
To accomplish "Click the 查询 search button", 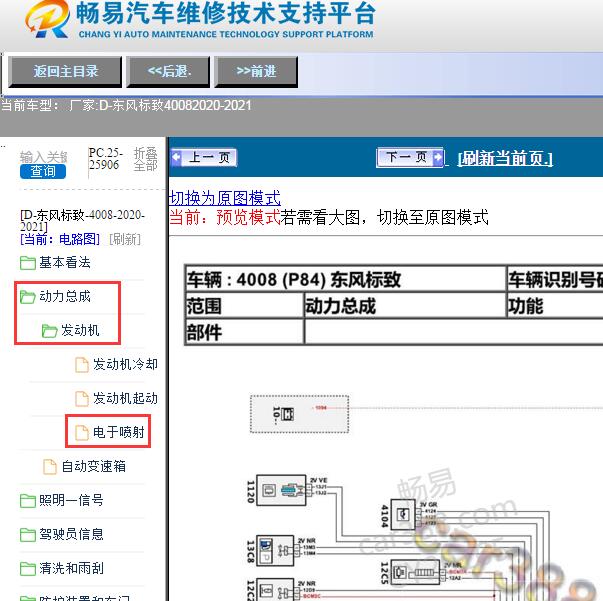I will pyautogui.click(x=43, y=171).
